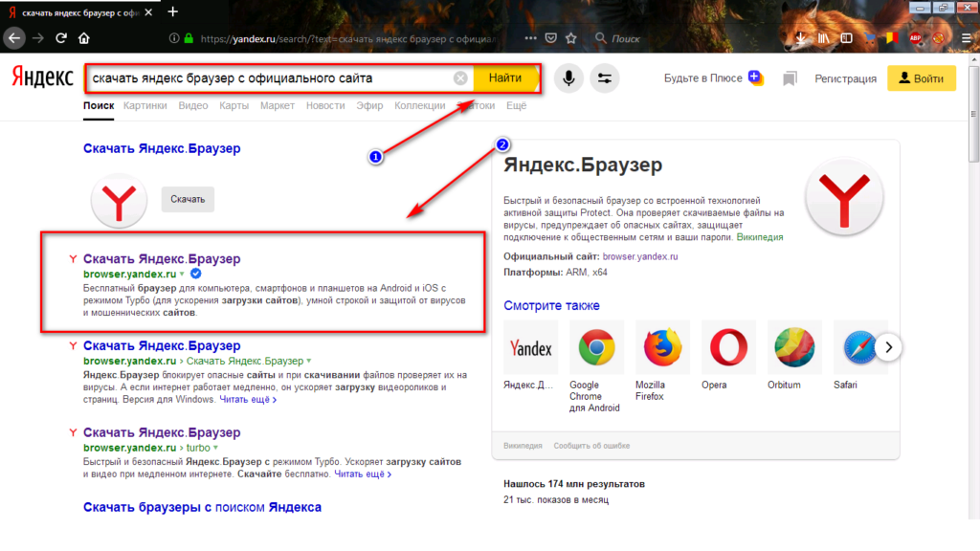This screenshot has height=551, width=980.
Task: Bookmark this page with the star
Action: [x=570, y=38]
